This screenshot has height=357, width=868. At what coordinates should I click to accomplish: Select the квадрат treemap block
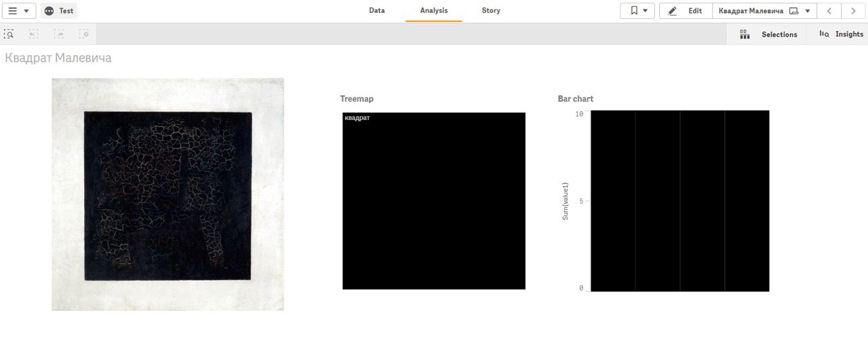(x=434, y=201)
